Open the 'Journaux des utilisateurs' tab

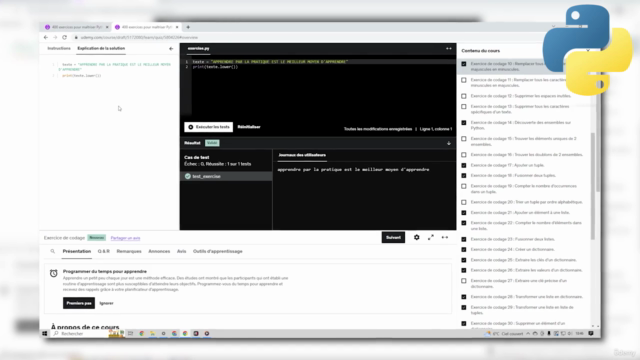(302, 155)
